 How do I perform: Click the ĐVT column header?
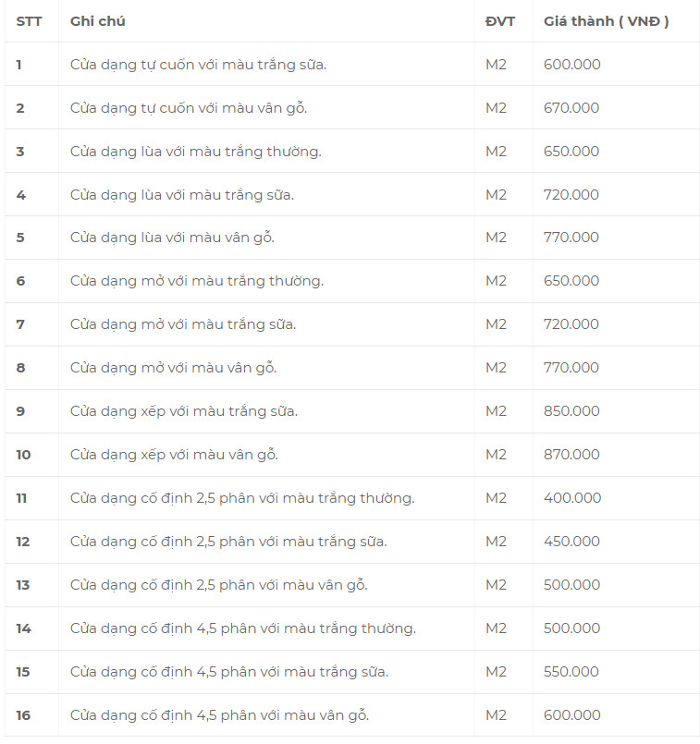(x=499, y=21)
